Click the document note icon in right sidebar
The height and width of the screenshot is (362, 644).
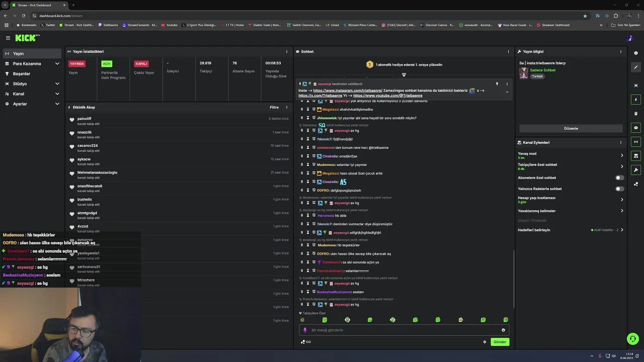[x=636, y=114]
